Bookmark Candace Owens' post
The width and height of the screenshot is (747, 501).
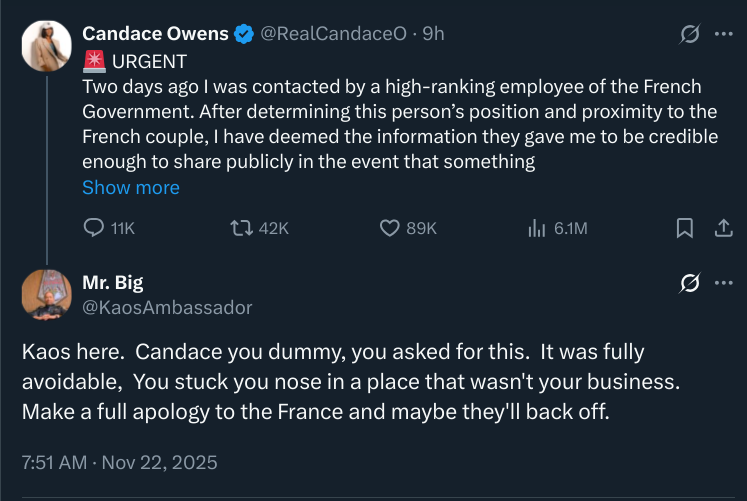click(685, 228)
